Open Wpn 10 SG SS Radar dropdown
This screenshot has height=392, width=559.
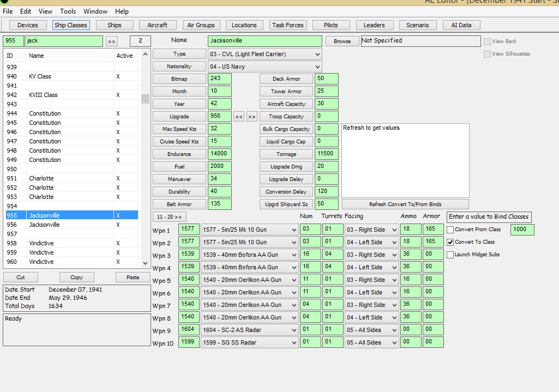tap(249, 342)
